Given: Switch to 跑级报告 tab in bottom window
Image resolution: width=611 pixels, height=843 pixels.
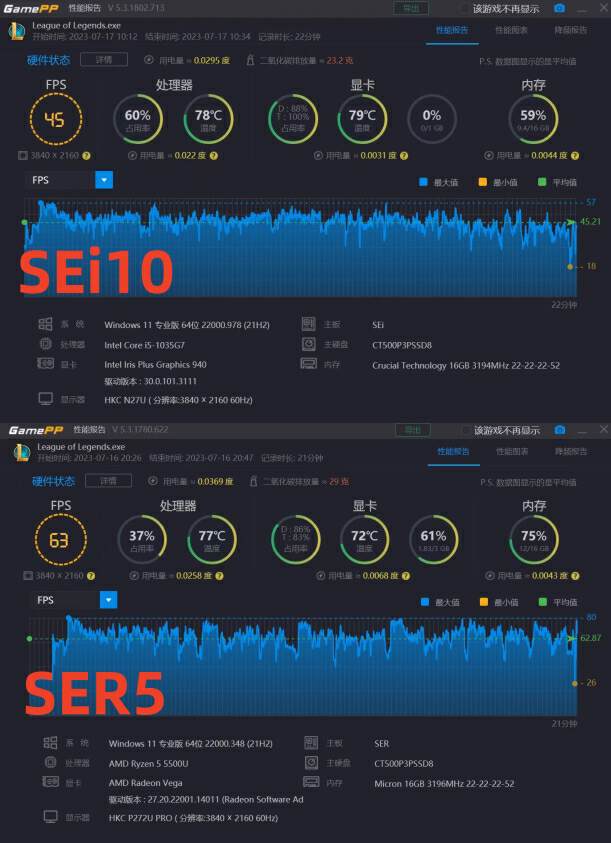Looking at the screenshot, I should coord(571,451).
